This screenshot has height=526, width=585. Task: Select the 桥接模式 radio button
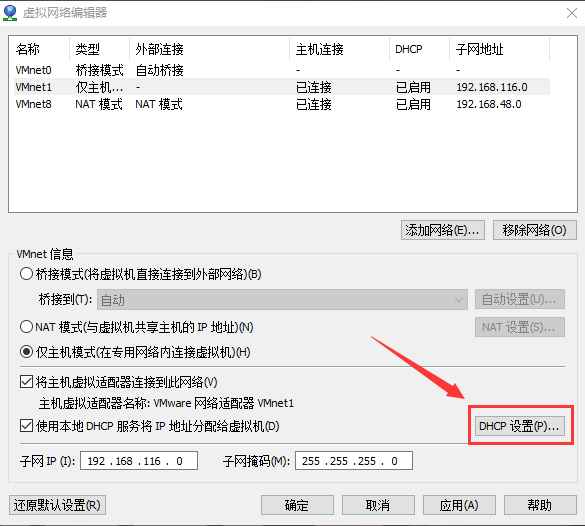point(26,274)
